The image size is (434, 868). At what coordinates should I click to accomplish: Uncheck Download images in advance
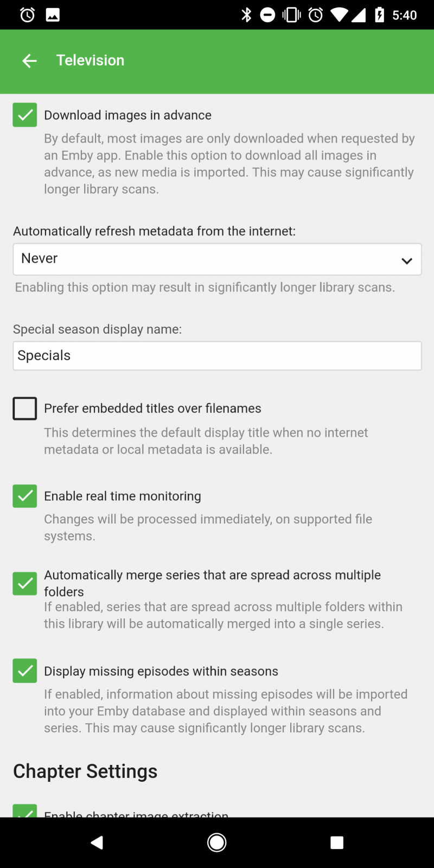(x=25, y=115)
